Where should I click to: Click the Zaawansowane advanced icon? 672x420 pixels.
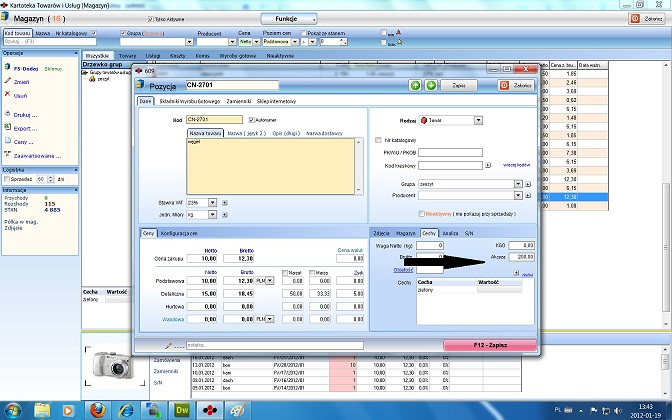(7, 155)
